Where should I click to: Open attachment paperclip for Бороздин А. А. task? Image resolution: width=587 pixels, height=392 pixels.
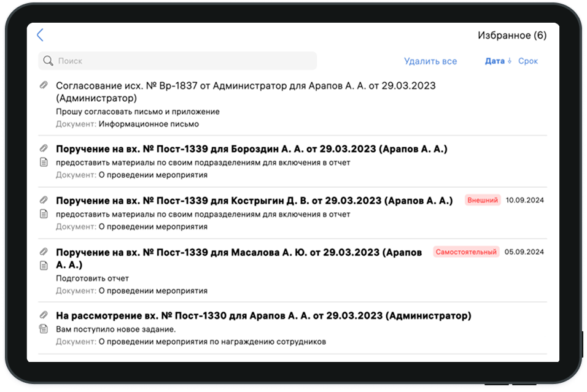coord(44,148)
